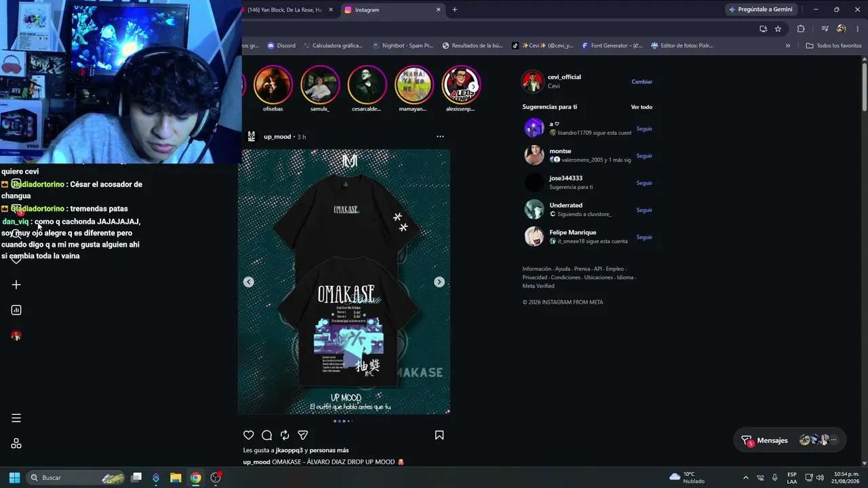Open the weather widget showing 10°C Nublado
The image size is (868, 488).
[x=687, y=478]
